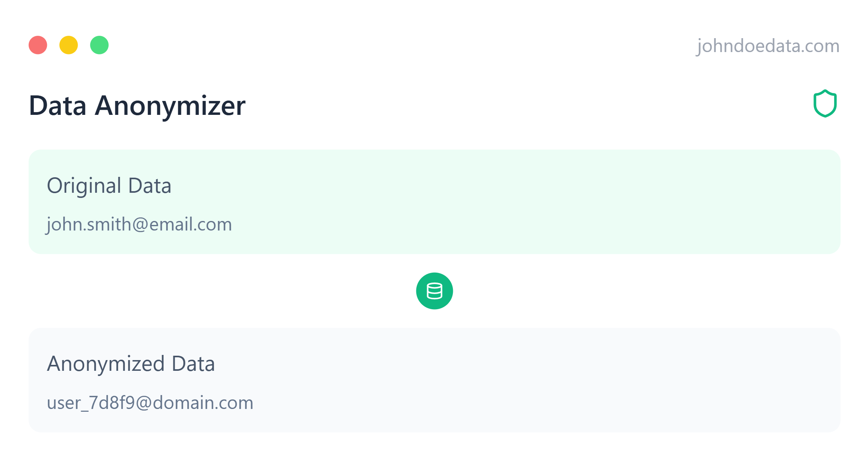Open the johndoedata.com link
The height and width of the screenshot is (465, 868).
(x=768, y=46)
